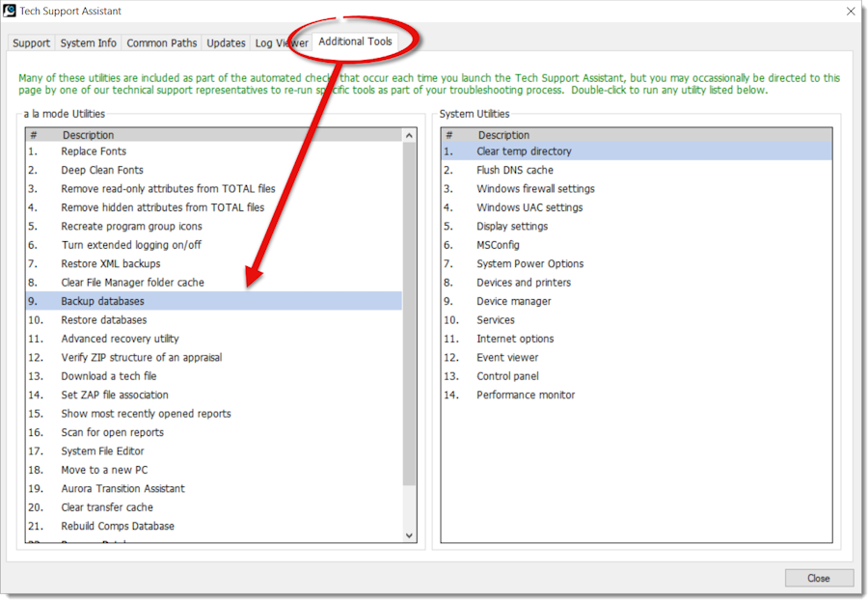Select the Additional Tools tab
The image size is (868, 600).
355,41
